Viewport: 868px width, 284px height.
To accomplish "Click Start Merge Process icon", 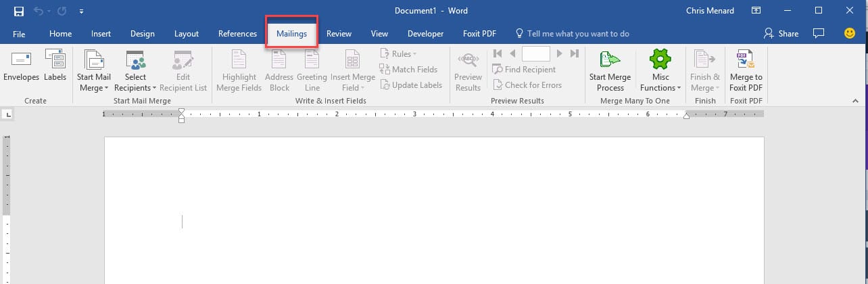I will coord(610,61).
